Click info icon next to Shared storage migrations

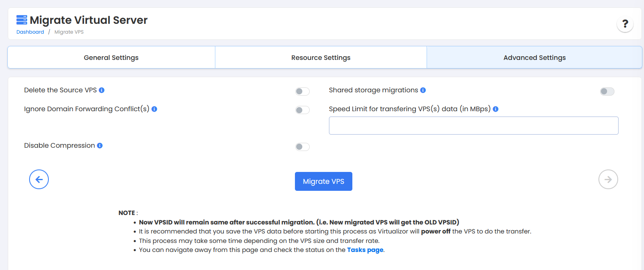[423, 90]
